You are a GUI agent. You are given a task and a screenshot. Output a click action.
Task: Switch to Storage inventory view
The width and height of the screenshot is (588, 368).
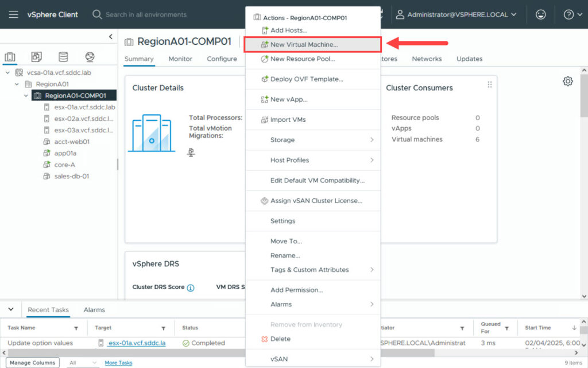pyautogui.click(x=63, y=57)
